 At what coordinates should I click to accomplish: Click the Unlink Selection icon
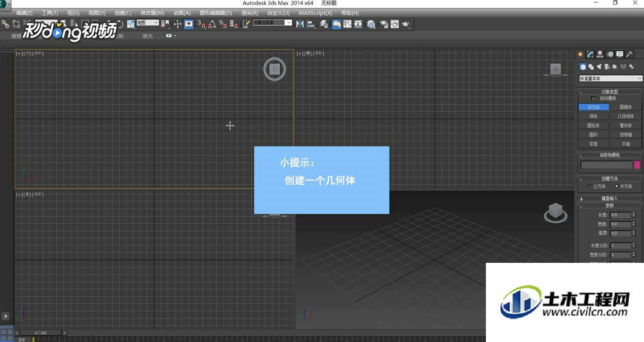click(16, 24)
